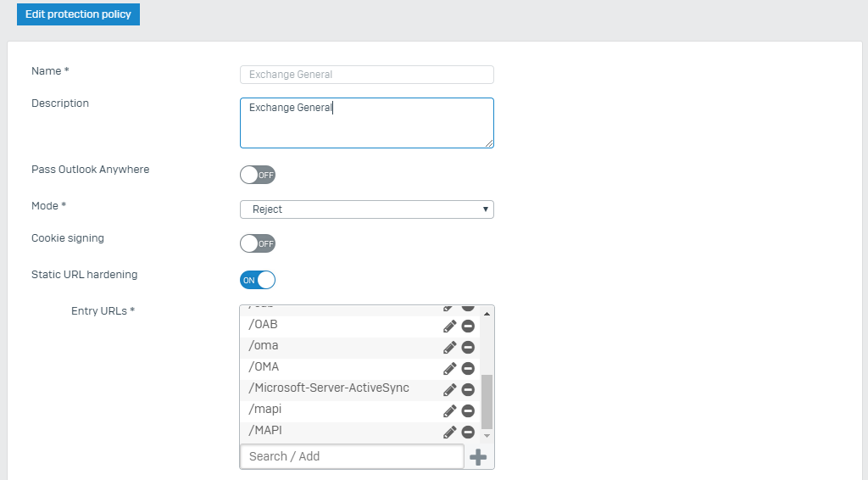Remove the /oma entry URL
868x480 pixels.
pos(468,347)
